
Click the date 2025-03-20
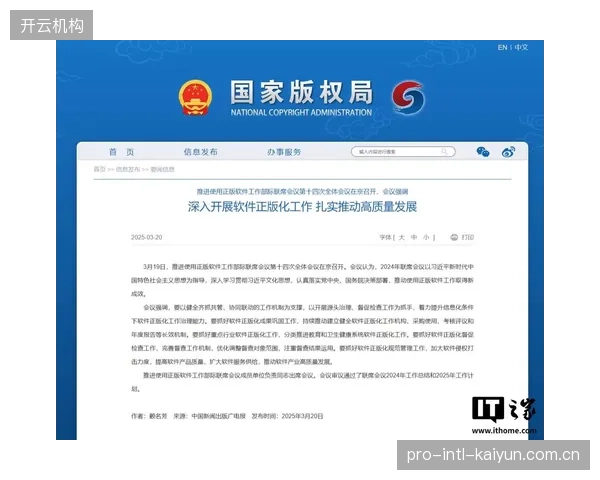pos(147,237)
